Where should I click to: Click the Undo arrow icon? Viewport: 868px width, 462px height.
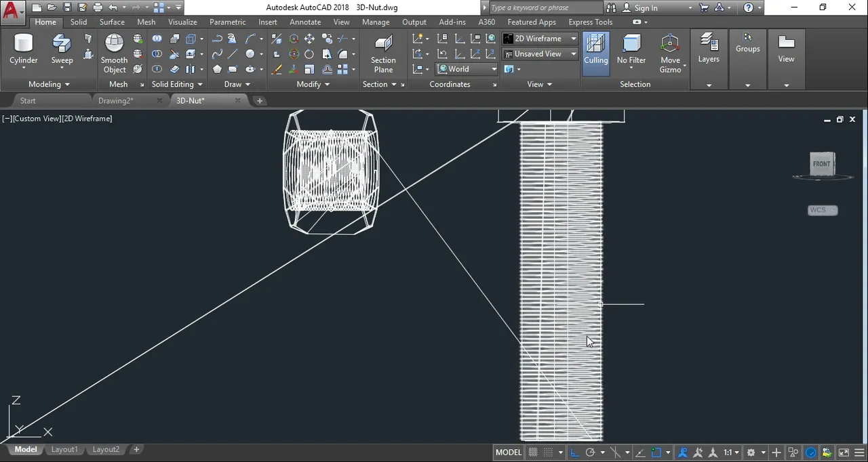113,8
